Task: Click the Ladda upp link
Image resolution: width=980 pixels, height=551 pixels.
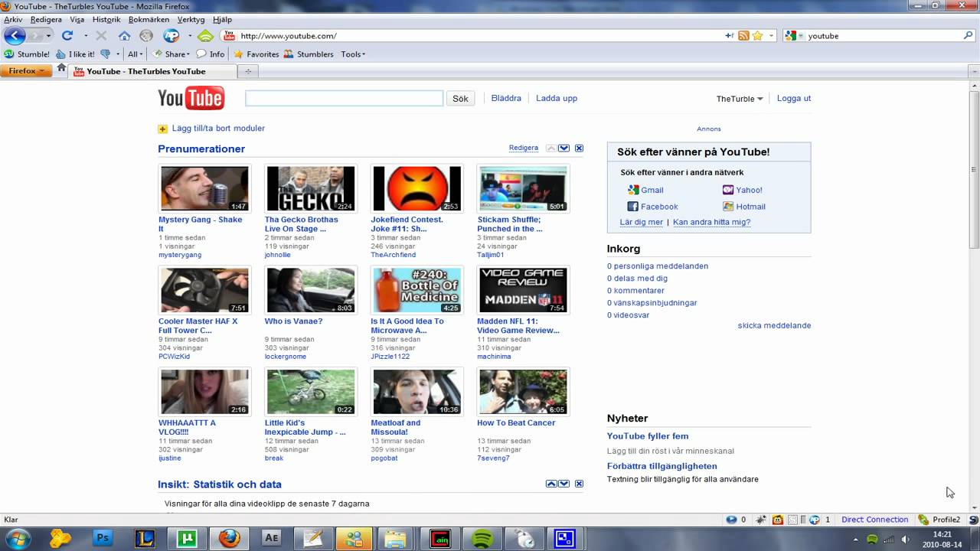Action: point(557,98)
